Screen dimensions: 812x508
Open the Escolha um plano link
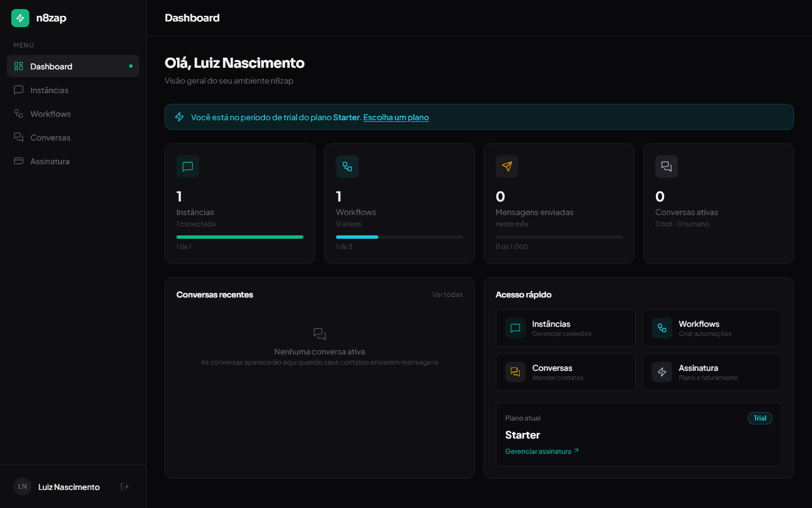tap(396, 117)
